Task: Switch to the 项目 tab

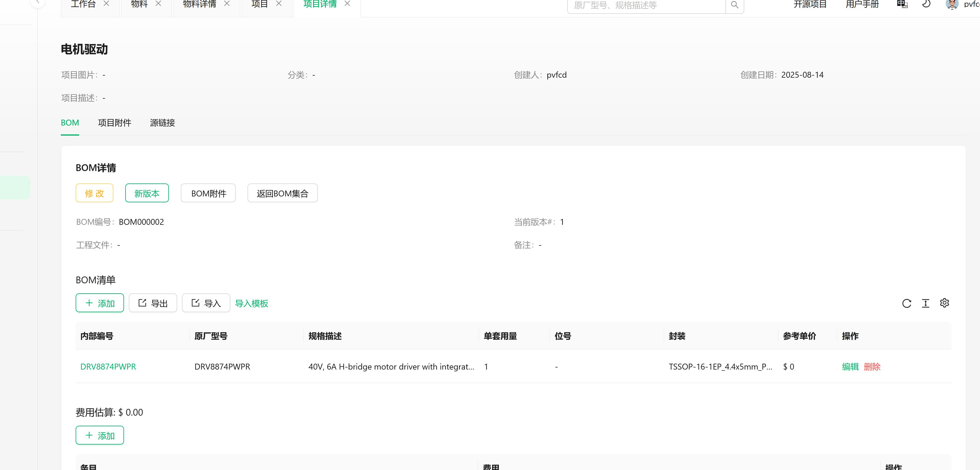Action: [x=259, y=4]
